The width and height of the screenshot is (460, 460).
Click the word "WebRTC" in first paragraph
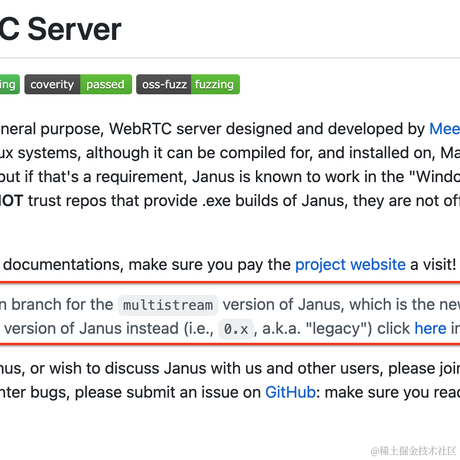140,129
